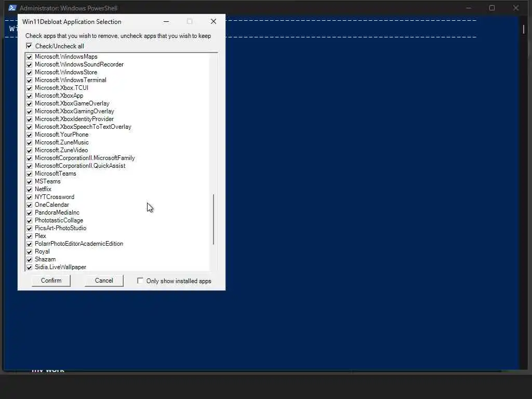Enable Only show installed apps checkbox

point(140,281)
